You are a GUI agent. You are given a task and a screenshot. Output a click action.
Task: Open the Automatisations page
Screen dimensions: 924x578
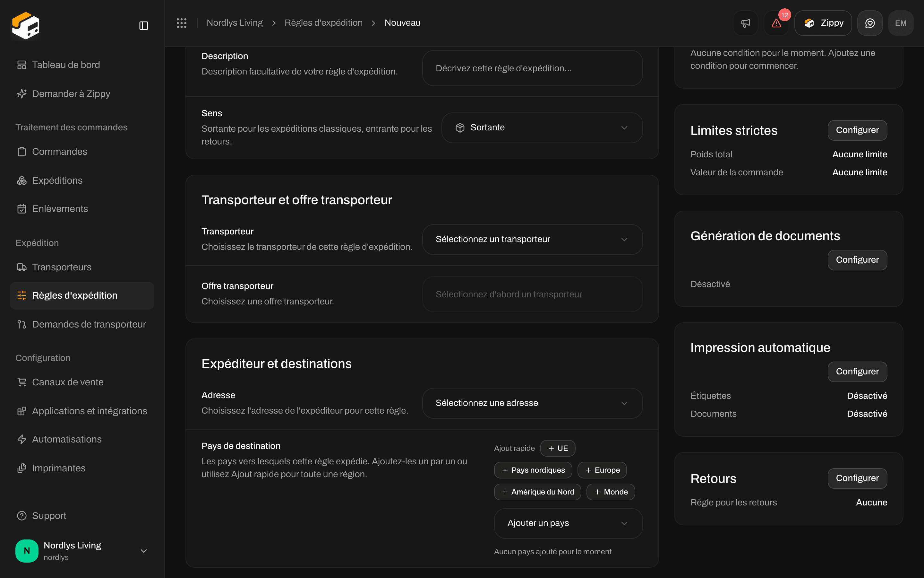click(82, 439)
